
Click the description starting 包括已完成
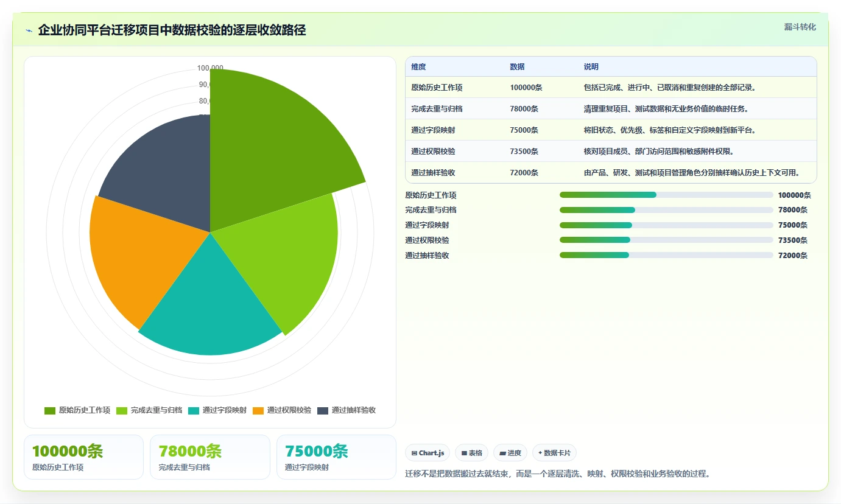670,88
